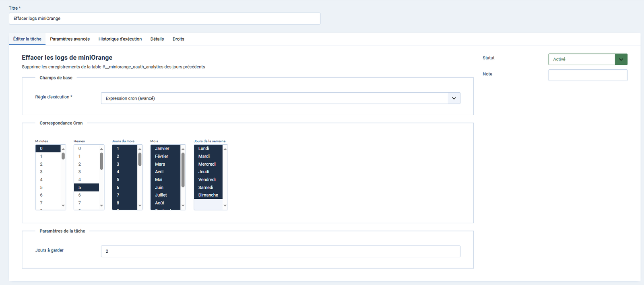
Task: Go to the Détails tab
Action: 157,39
